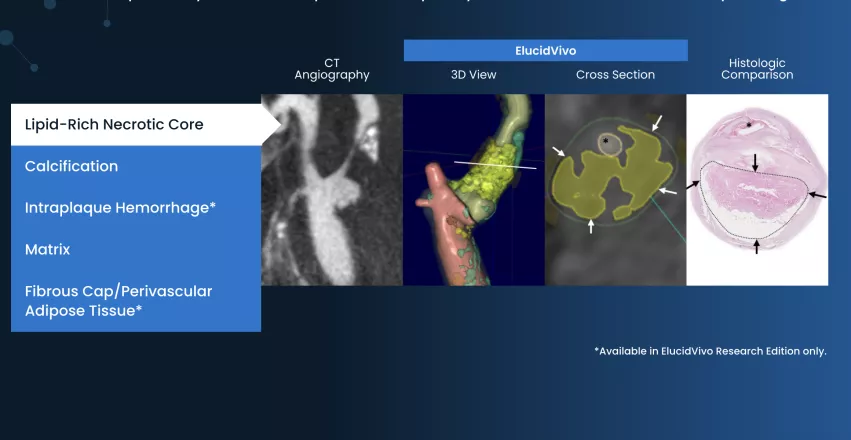Click the Histologic Comparison column label
Screen dimensions: 851x440
pyautogui.click(x=757, y=69)
